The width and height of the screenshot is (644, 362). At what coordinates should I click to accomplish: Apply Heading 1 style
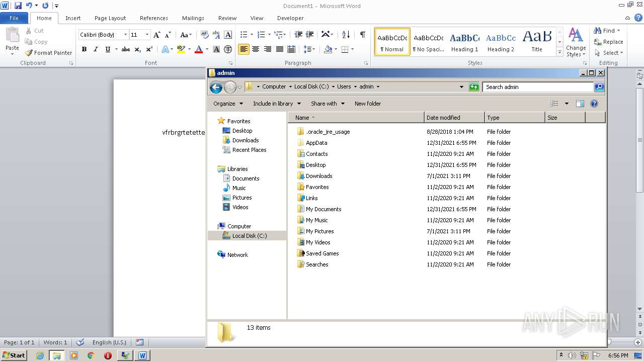(x=464, y=42)
